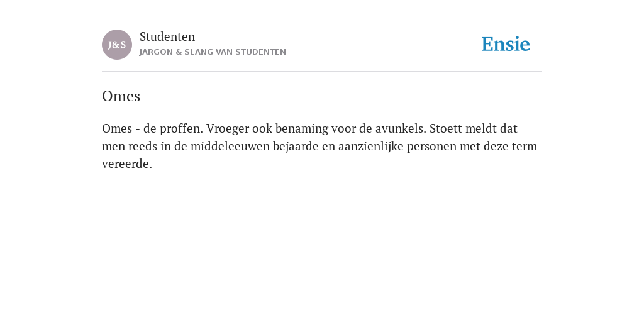Click the word term ending the second line
644x322 pixels.
tap(525, 146)
